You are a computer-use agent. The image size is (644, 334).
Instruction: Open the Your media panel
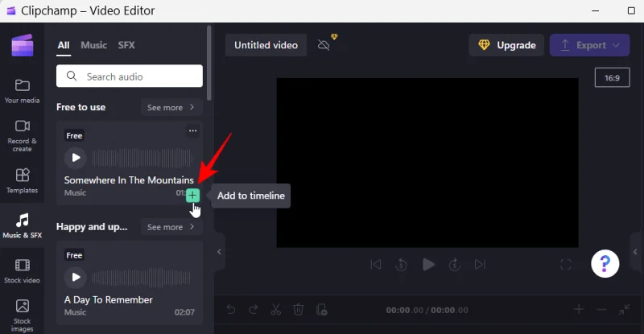[23, 91]
